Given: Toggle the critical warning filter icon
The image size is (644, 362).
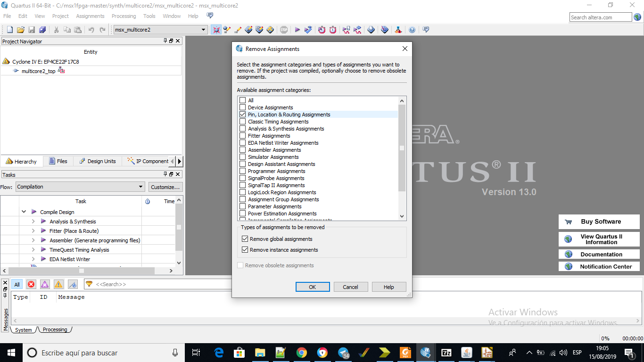Looking at the screenshot, I should [x=45, y=284].
